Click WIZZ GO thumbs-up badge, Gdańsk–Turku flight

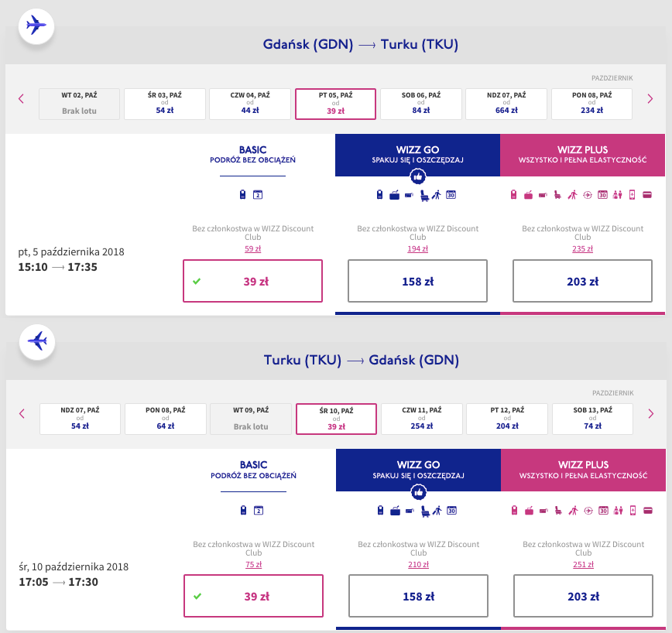click(418, 176)
